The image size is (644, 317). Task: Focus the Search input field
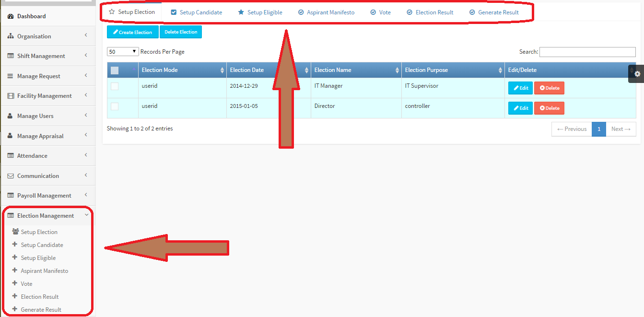click(x=587, y=52)
